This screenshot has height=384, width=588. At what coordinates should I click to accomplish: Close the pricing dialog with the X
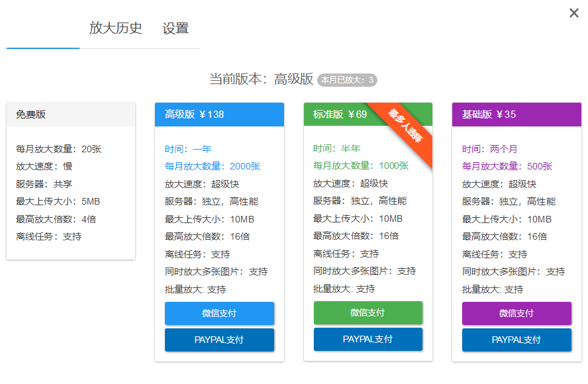coord(573,13)
